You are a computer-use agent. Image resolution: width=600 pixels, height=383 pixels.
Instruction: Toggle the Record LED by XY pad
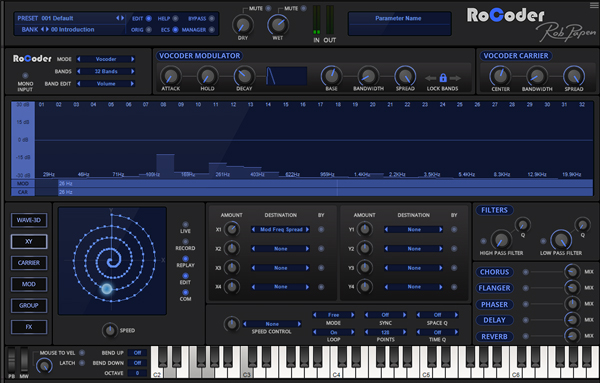tap(185, 242)
